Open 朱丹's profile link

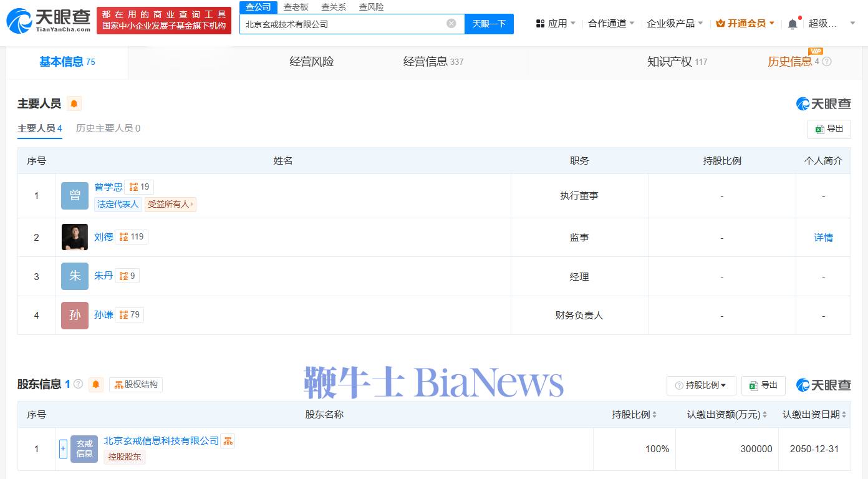(104, 276)
